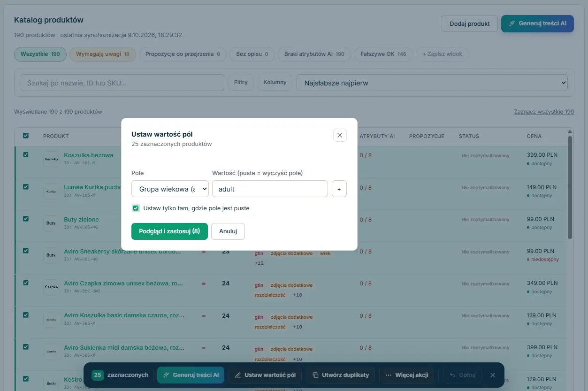Select the Wymagają uwagi 18 tab
This screenshot has height=391, width=588.
[x=103, y=54]
